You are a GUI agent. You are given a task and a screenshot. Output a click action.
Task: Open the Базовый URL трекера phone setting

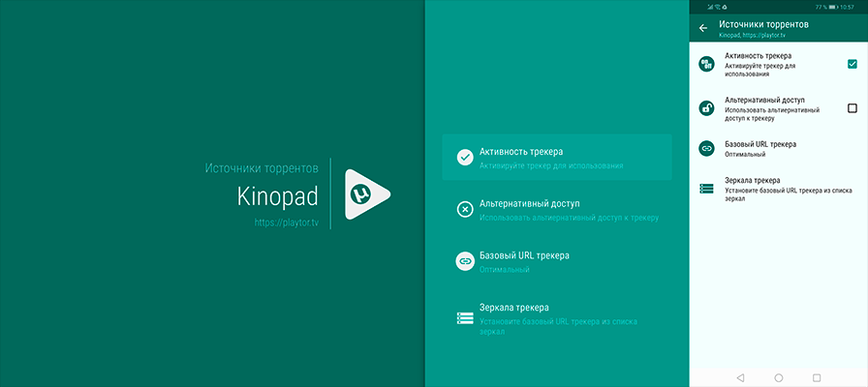[x=778, y=149]
